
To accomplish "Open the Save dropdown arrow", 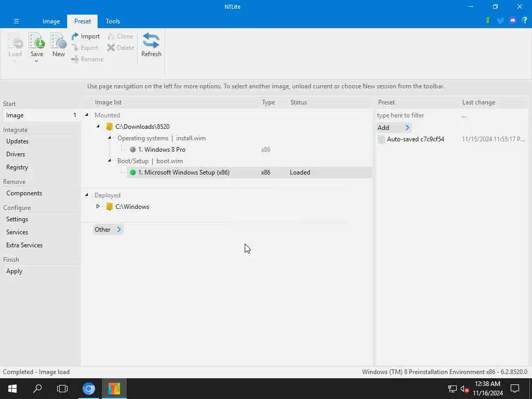I will [36, 61].
